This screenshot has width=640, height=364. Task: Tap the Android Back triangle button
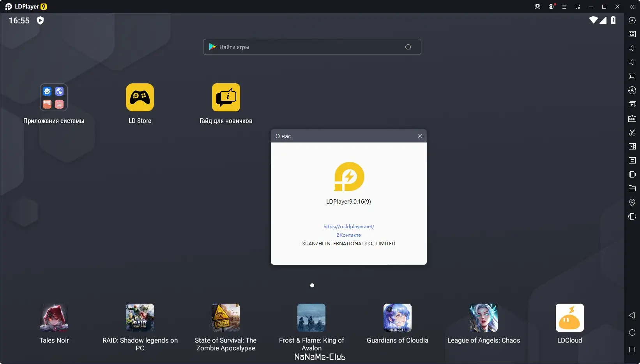pos(632,315)
